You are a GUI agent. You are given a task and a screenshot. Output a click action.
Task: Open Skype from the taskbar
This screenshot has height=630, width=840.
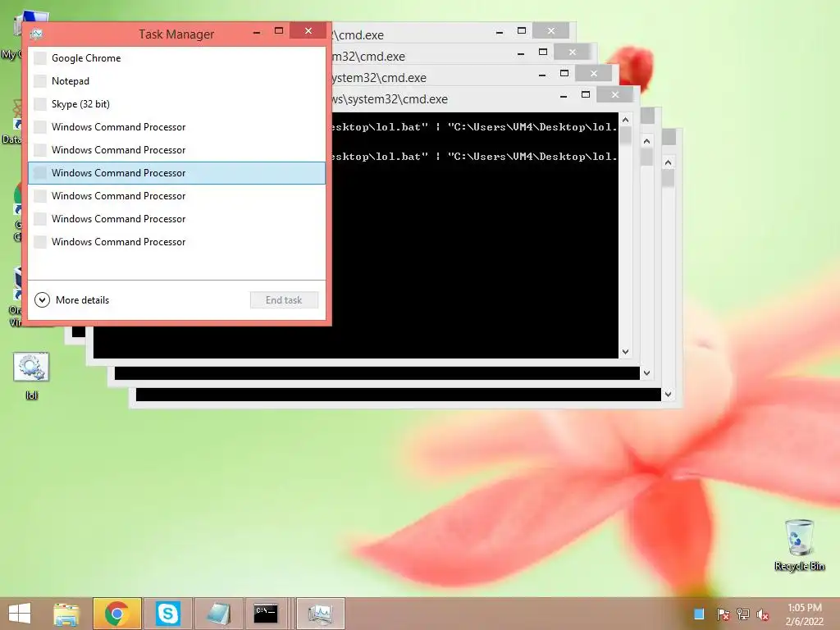pyautogui.click(x=167, y=614)
